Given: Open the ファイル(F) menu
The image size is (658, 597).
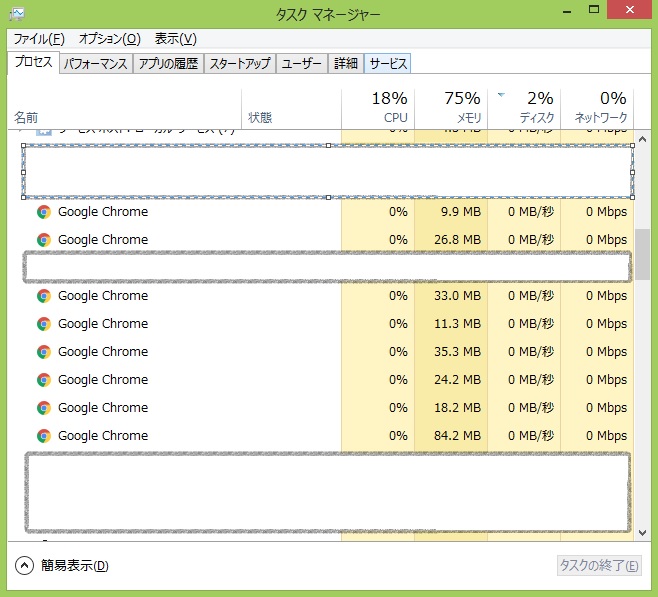Looking at the screenshot, I should coord(39,39).
